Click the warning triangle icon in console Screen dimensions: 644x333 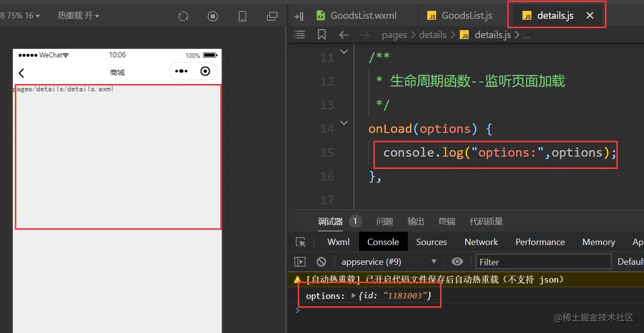click(297, 279)
